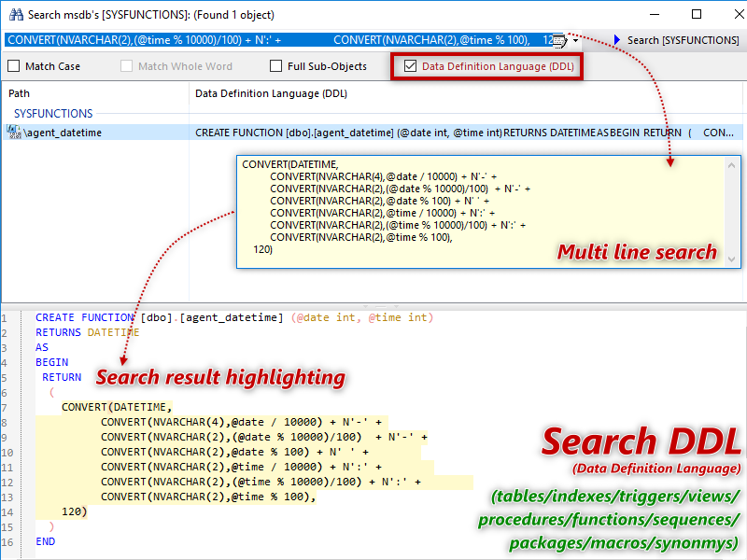747x560 pixels.
Task: Click code line 8 with NVARCHAR(4)
Action: coord(241,422)
